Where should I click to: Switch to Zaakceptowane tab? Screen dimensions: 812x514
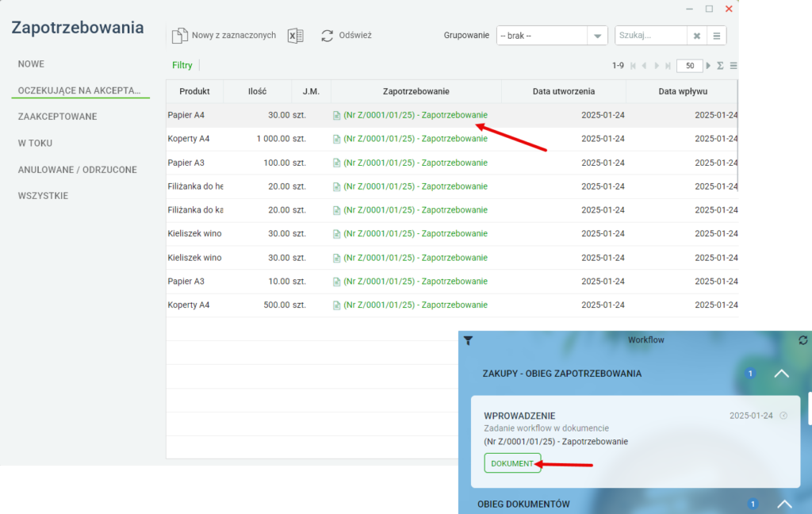point(57,117)
